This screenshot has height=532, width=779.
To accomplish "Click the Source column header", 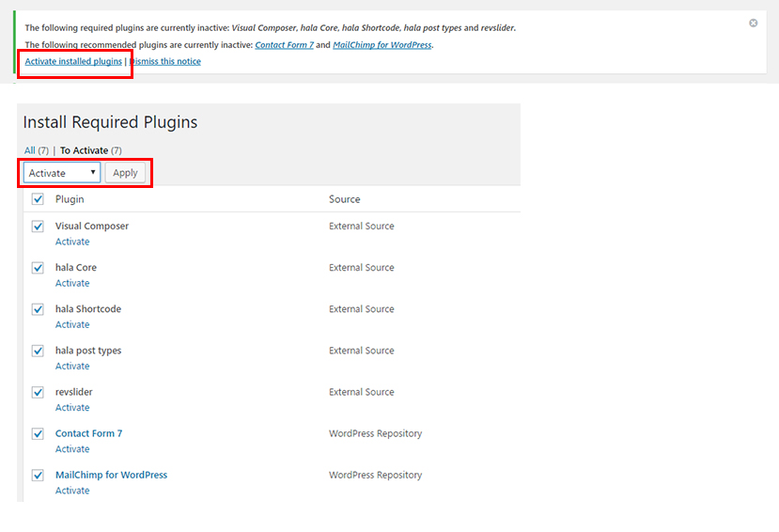I will [x=344, y=199].
